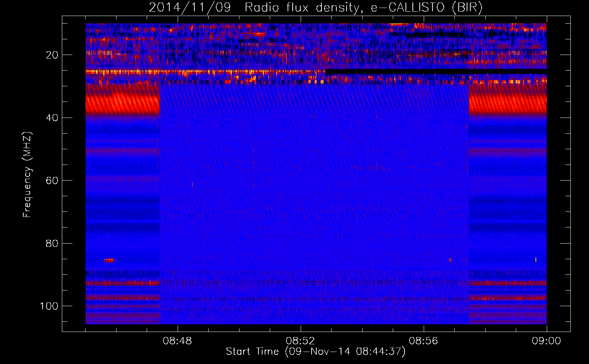Click the small red burst at 85 MHz near the spectrogram's left edge

[x=108, y=260]
